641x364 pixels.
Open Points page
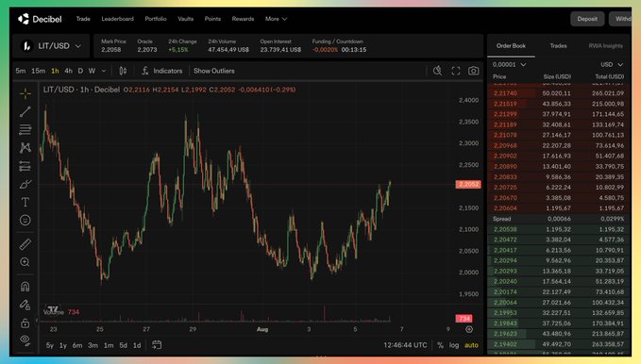coord(212,19)
